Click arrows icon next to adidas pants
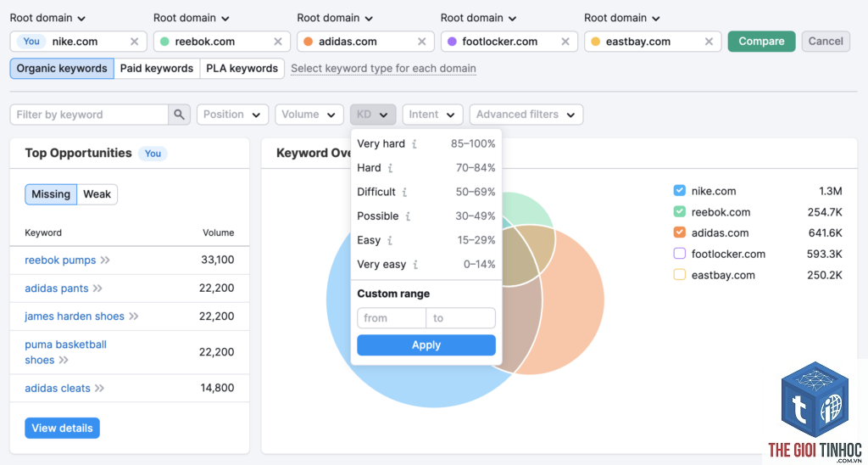The width and height of the screenshot is (868, 465). tap(97, 289)
